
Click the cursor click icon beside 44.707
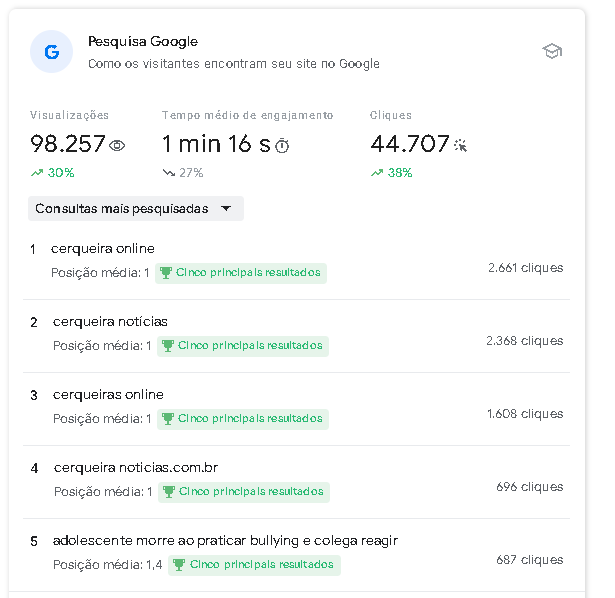(x=460, y=145)
